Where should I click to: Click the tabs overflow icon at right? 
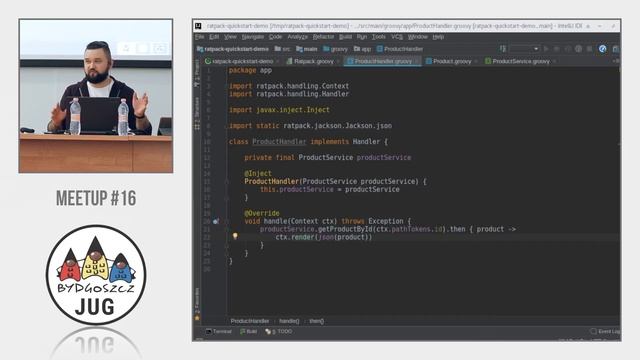click(x=616, y=61)
